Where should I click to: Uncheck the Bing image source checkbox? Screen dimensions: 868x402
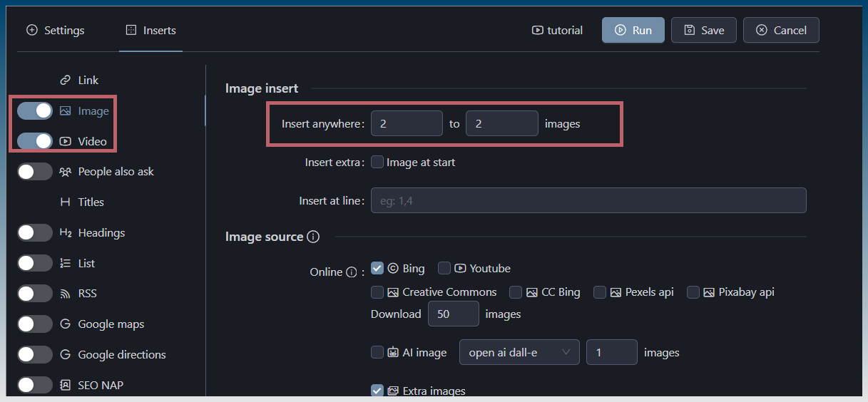(377, 269)
